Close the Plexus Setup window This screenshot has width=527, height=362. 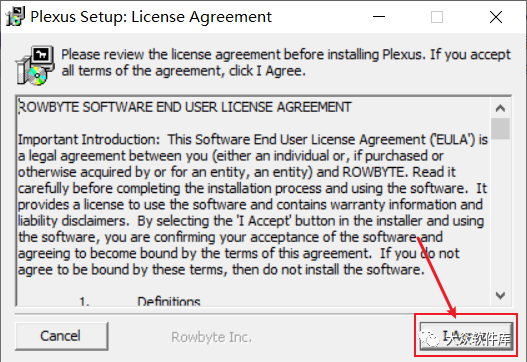point(496,17)
